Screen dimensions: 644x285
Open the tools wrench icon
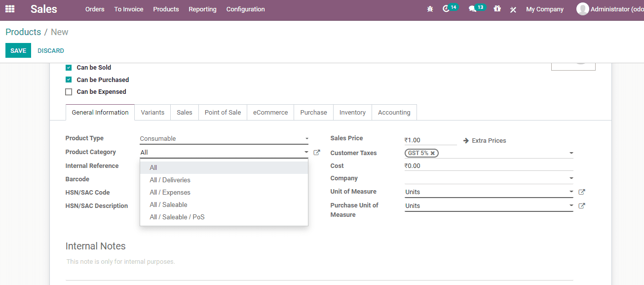513,9
